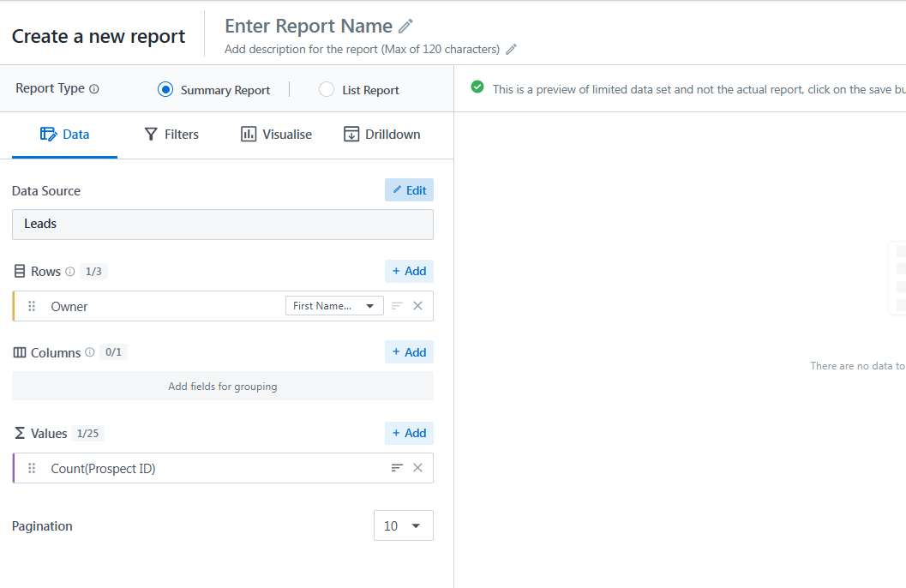Click the pencil icon beside report description
This screenshot has width=906, height=588.
tap(511, 50)
